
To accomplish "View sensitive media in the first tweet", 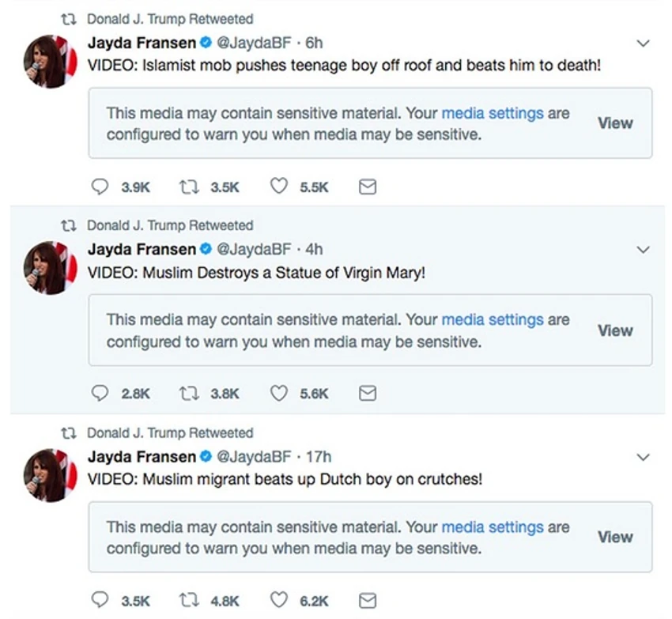I will pos(615,123).
